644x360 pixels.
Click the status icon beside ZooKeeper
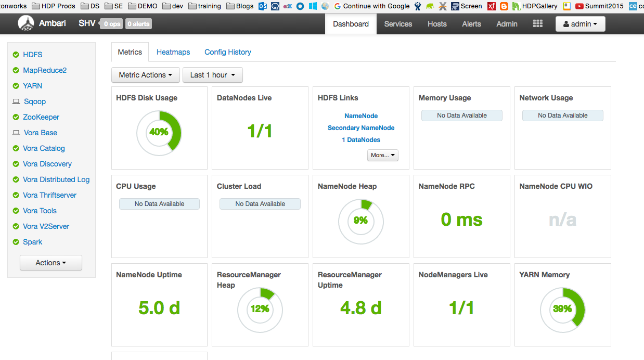point(15,117)
